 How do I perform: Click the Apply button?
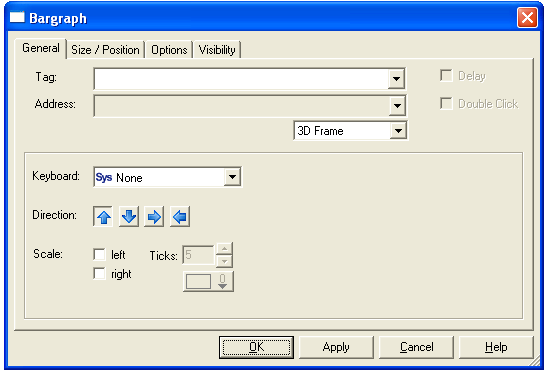coord(336,347)
